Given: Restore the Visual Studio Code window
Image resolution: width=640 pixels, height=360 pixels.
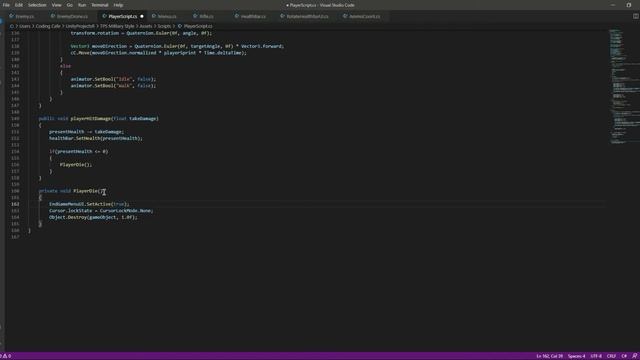Looking at the screenshot, I should click(x=629, y=5).
